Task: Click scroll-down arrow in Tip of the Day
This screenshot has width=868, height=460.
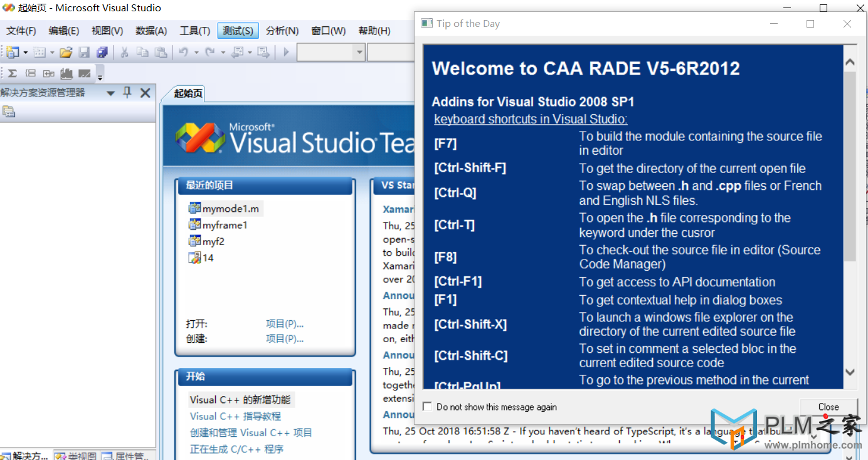Action: [850, 372]
